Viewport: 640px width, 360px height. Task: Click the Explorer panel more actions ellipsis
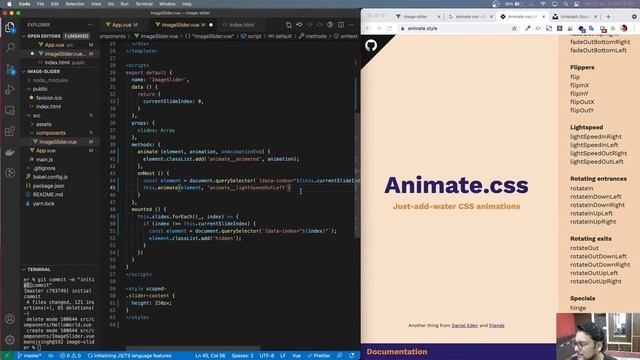coord(90,25)
